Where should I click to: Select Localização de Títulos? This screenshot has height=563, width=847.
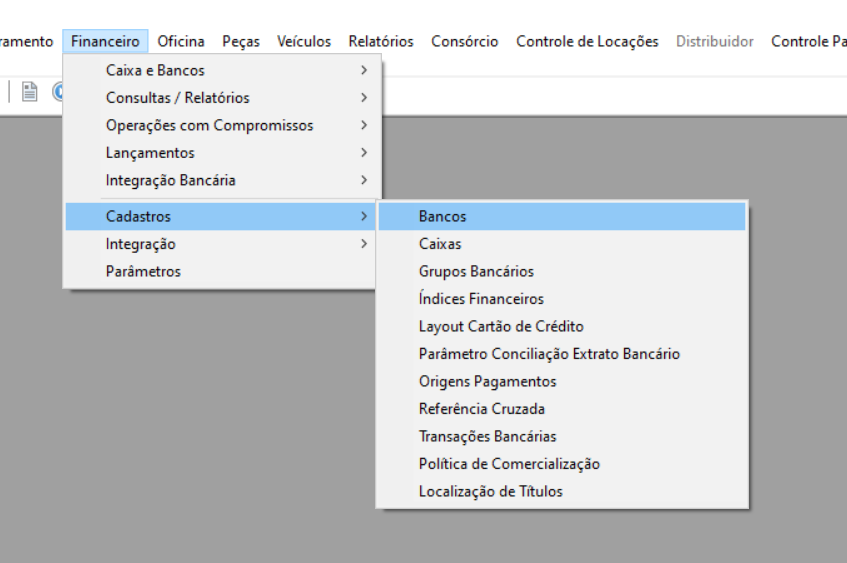(x=562, y=492)
